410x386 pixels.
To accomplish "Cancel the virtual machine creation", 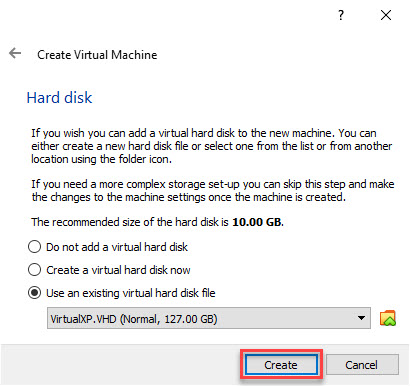I will (x=362, y=365).
